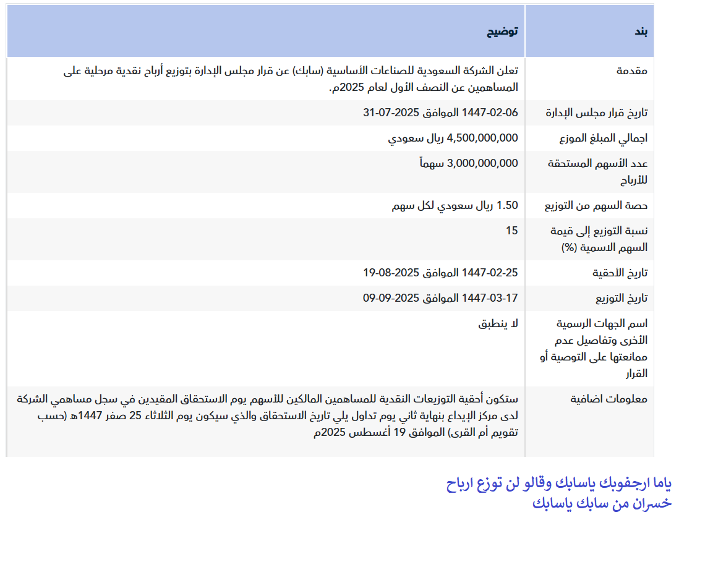Viewport: 726px width, 588px height.
Task: Click the 'تاريخ التوزيع' label
Action: (x=621, y=299)
